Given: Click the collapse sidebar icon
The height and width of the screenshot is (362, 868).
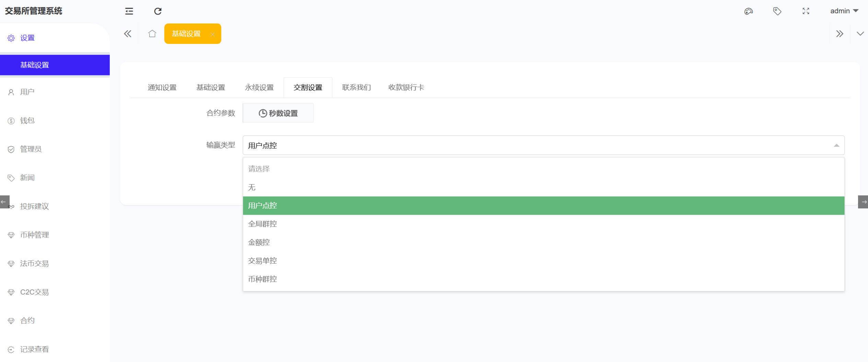Looking at the screenshot, I should point(129,11).
